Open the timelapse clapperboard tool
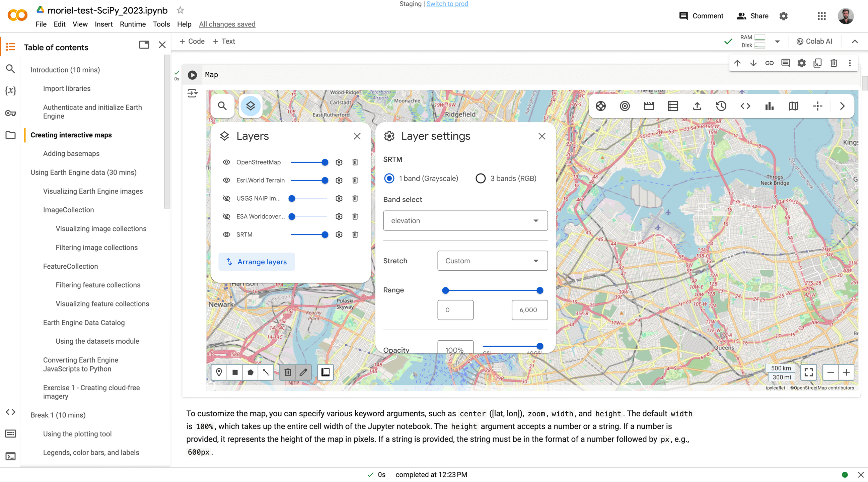The height and width of the screenshot is (482, 868). pyautogui.click(x=649, y=106)
